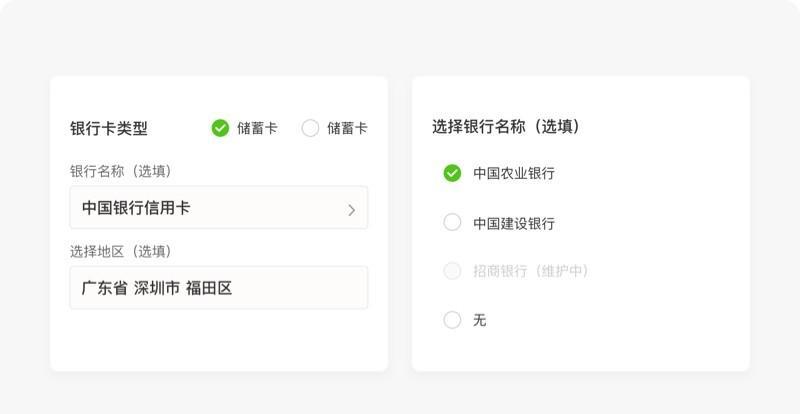Click 深圳市 text inside the region field
800x414 pixels.
(157, 288)
